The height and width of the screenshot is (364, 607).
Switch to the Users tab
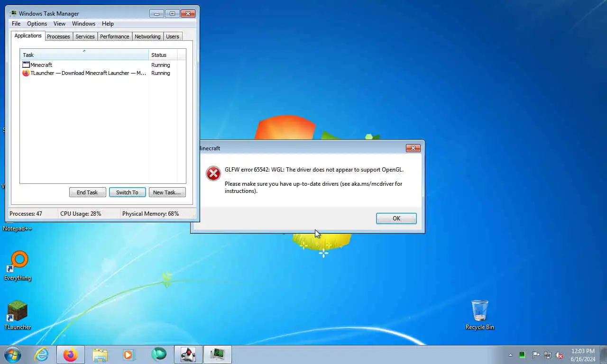click(173, 36)
